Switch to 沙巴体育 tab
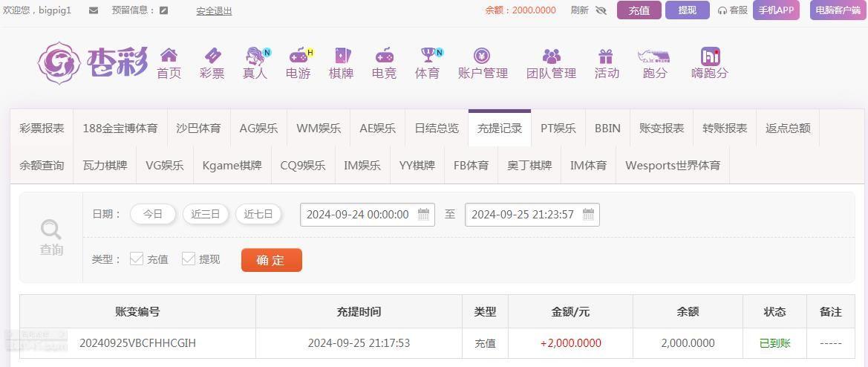The width and height of the screenshot is (868, 367). coord(199,129)
